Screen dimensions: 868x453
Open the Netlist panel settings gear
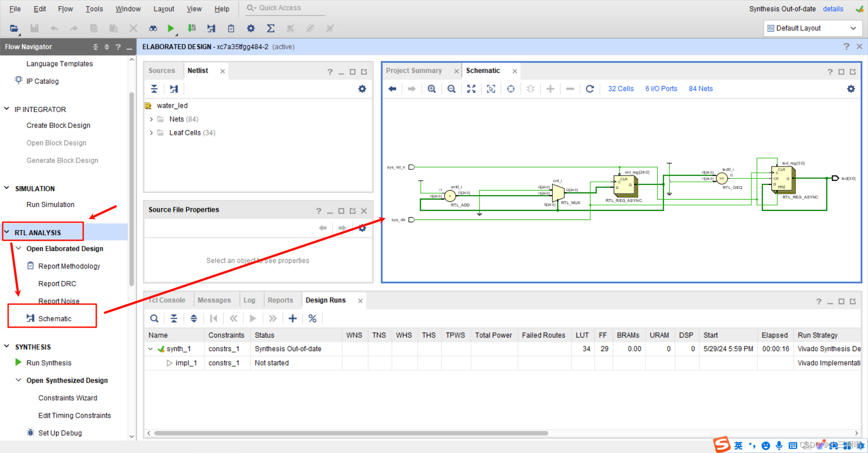click(362, 89)
